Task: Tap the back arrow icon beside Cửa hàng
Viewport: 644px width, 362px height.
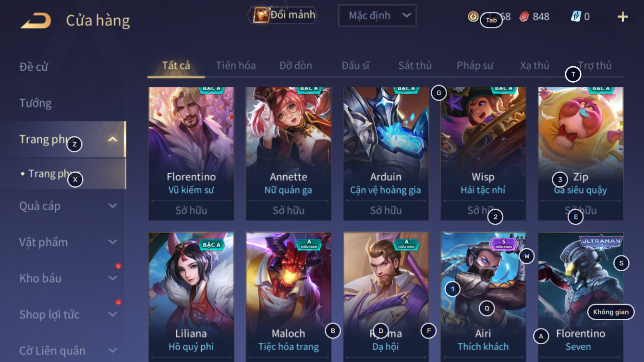Action: [x=36, y=21]
